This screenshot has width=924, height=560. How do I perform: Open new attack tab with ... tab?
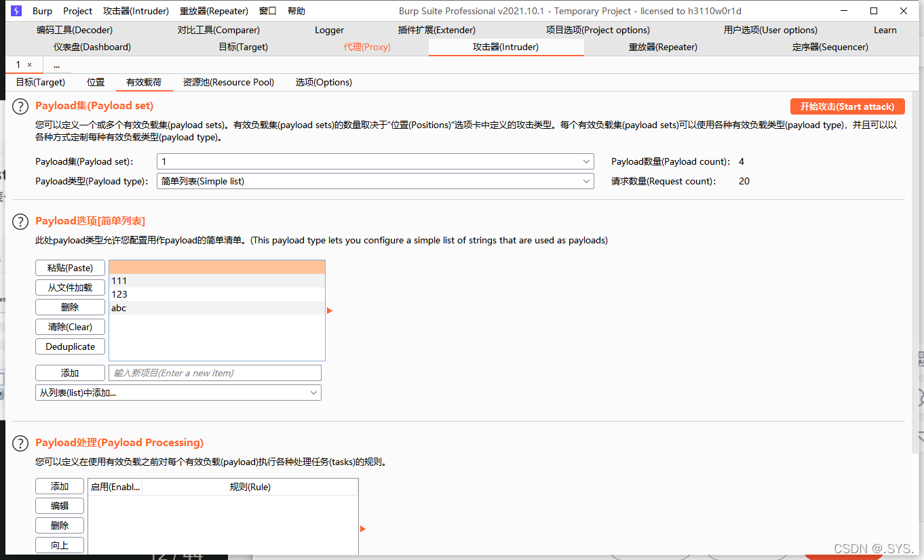[x=57, y=64]
